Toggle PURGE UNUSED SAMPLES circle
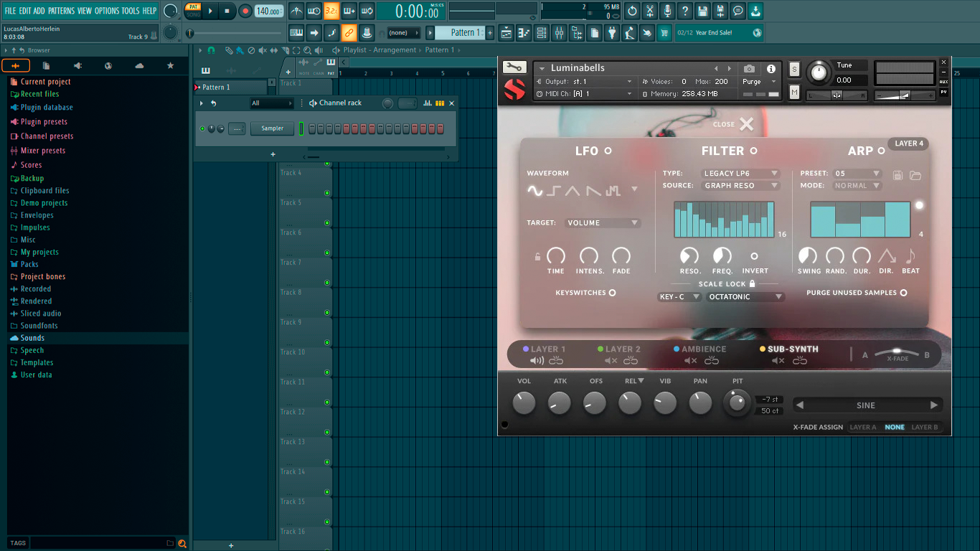The height and width of the screenshot is (551, 980). 903,293
